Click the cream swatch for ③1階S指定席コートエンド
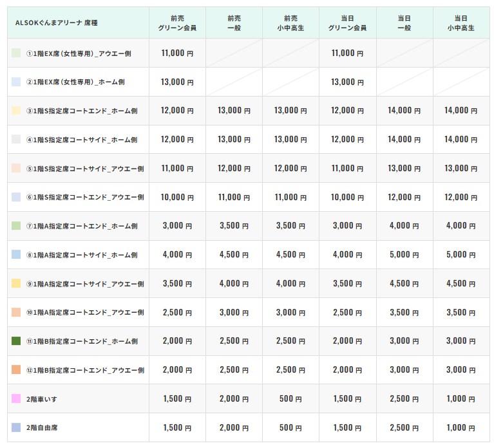Image resolution: width=494 pixels, height=448 pixels. coord(16,111)
